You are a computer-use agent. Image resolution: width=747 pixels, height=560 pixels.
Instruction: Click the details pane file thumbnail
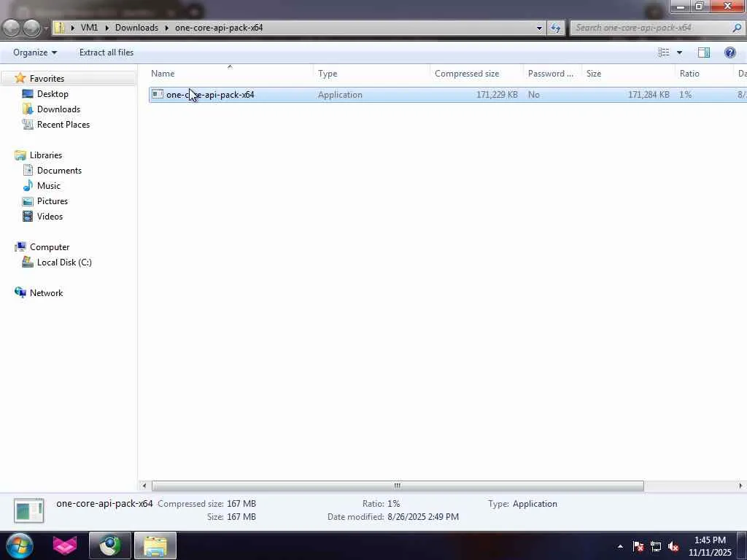[29, 510]
